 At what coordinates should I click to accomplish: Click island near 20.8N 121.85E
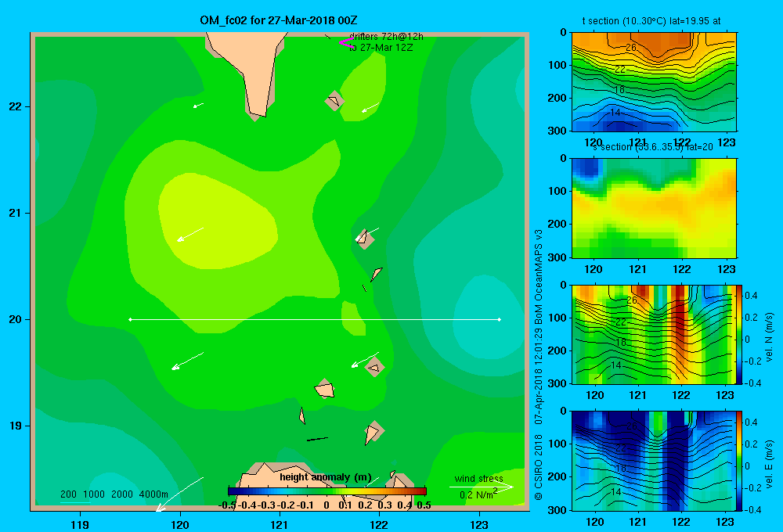[365, 239]
